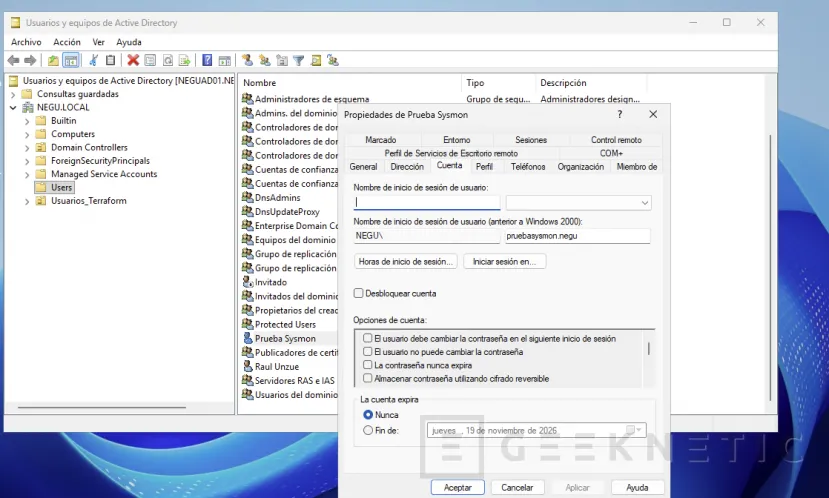
Task: Click the Cut scissors icon
Action: (x=93, y=61)
